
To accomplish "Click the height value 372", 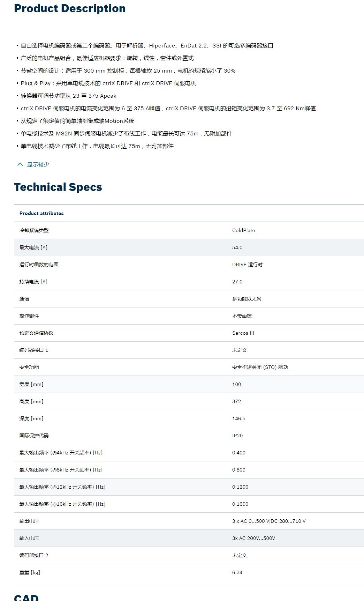I will pyautogui.click(x=236, y=401).
